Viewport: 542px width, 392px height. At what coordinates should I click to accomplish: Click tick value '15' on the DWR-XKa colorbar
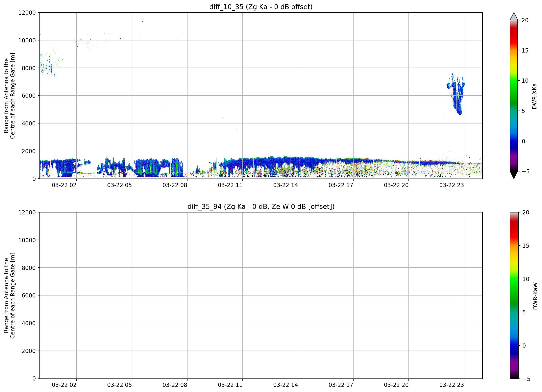(525, 51)
